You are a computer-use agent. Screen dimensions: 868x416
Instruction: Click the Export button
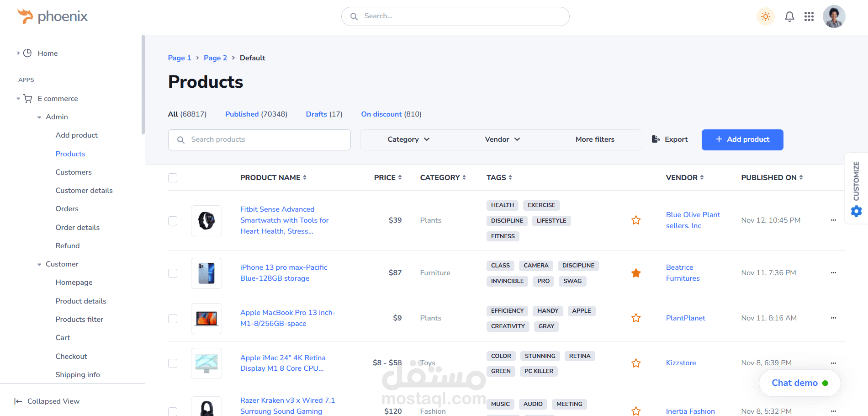click(x=670, y=139)
